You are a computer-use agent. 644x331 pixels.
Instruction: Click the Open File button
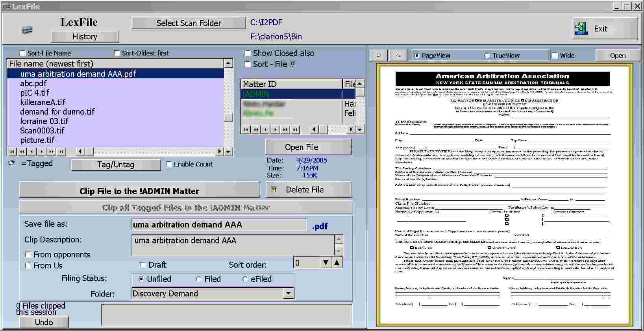coord(308,147)
